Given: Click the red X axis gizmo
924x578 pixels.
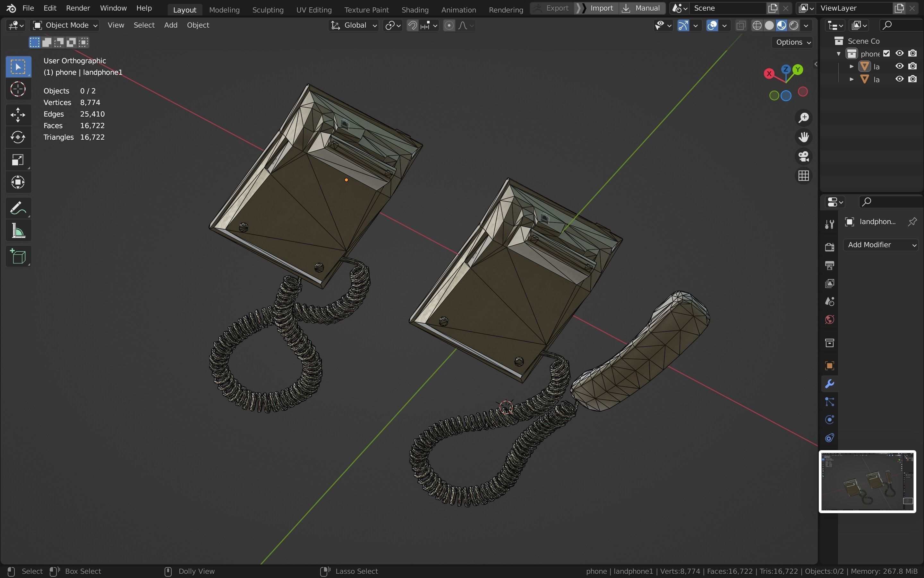Looking at the screenshot, I should coord(769,74).
